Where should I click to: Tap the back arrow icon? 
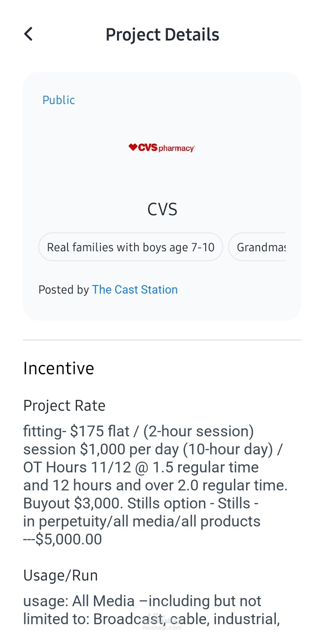28,34
